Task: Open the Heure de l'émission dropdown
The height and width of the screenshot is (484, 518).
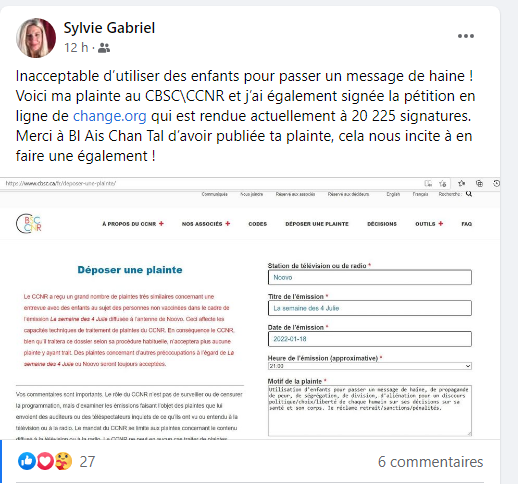Action: point(370,366)
